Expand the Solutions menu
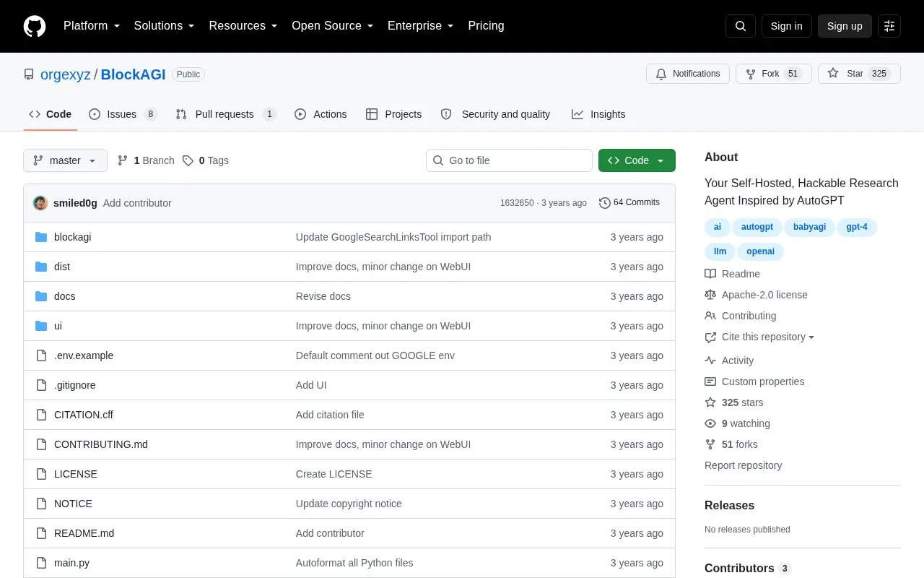Viewport: 924px width, 578px height. [x=165, y=26]
